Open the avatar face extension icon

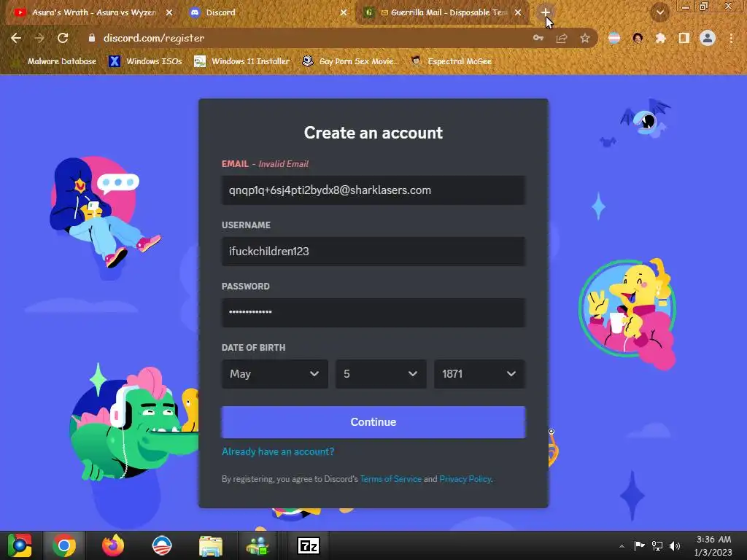click(x=638, y=38)
